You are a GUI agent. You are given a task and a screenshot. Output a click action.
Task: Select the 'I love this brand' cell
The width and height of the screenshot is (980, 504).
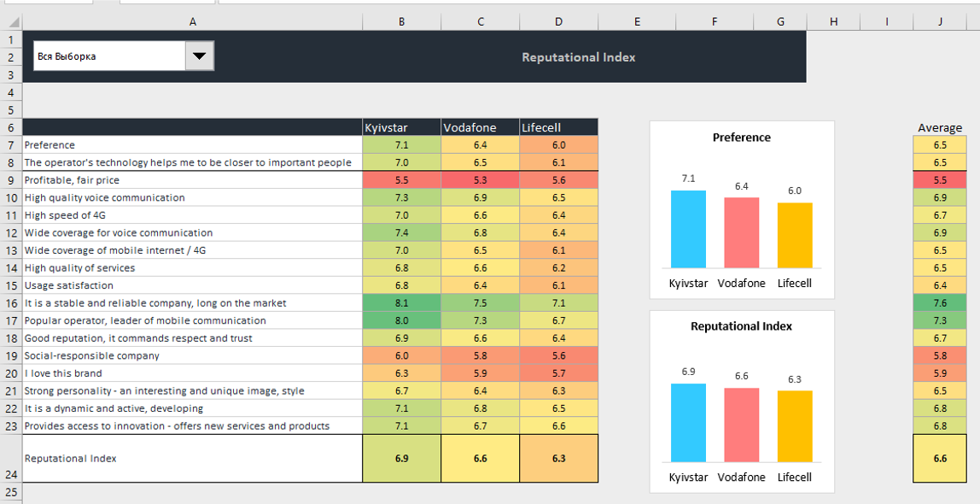click(193, 372)
